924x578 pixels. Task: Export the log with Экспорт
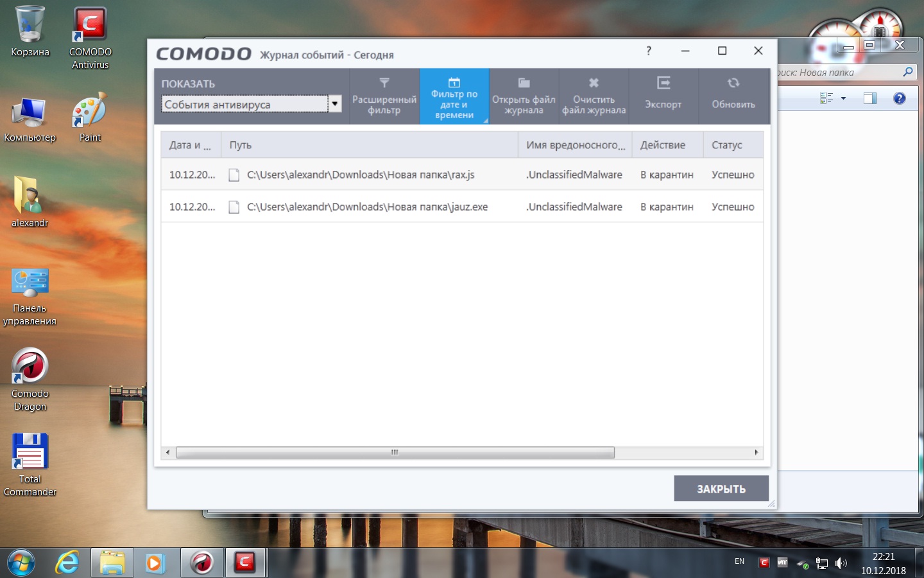pos(663,96)
